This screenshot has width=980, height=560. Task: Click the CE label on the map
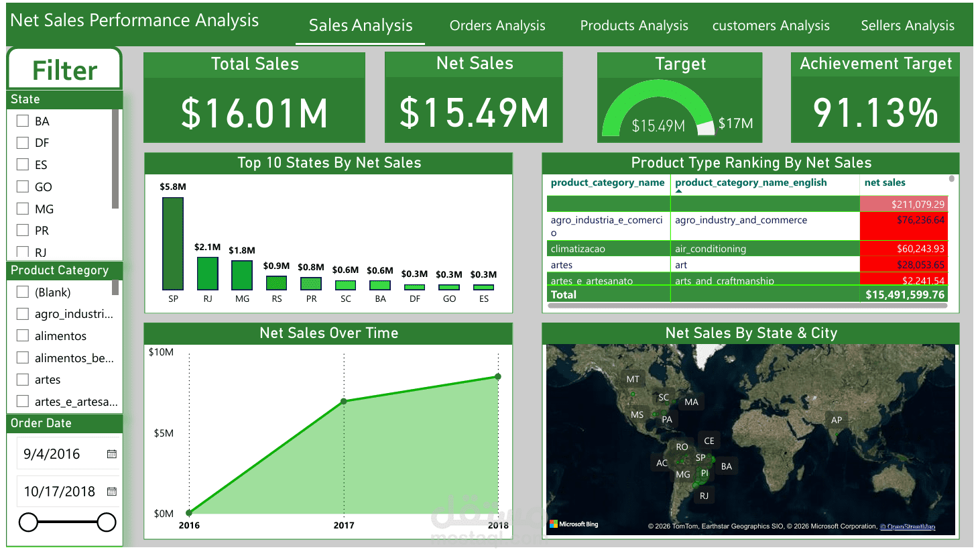point(709,441)
